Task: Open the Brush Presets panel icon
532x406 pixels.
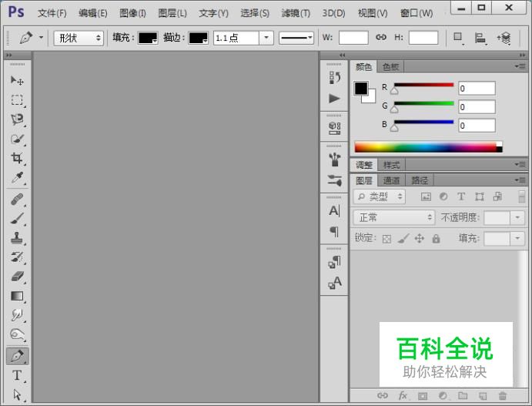Action: coord(335,159)
